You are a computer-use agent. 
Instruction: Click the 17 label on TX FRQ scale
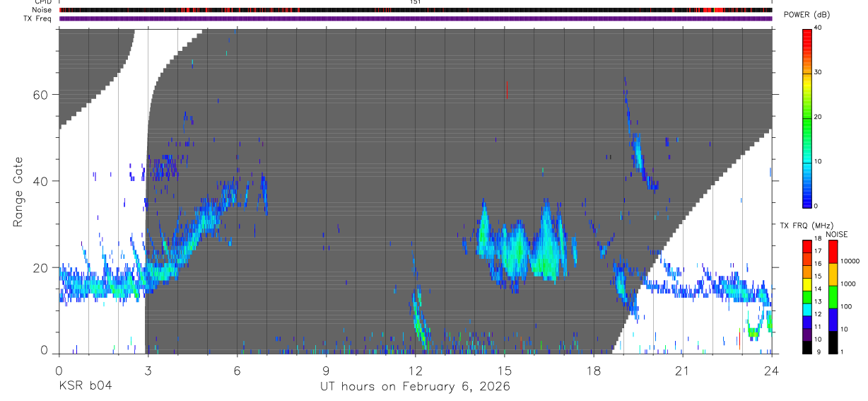coord(818,250)
